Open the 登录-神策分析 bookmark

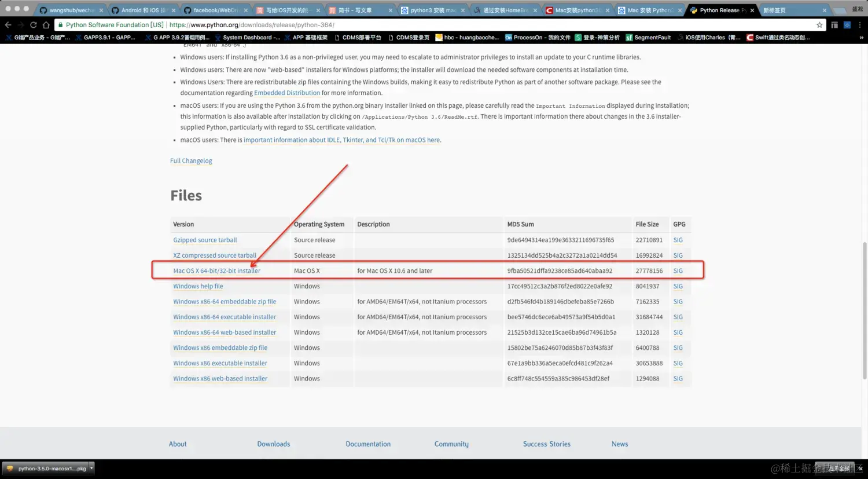597,37
